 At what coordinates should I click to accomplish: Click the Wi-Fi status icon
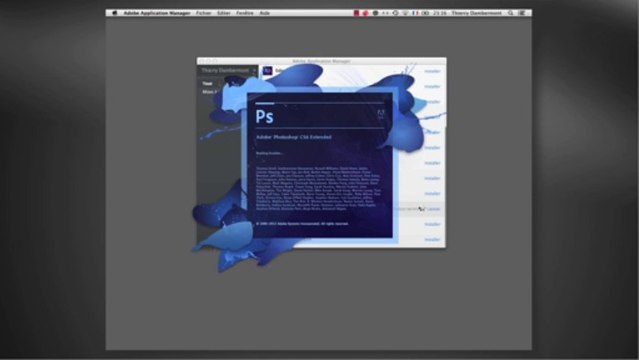405,13
